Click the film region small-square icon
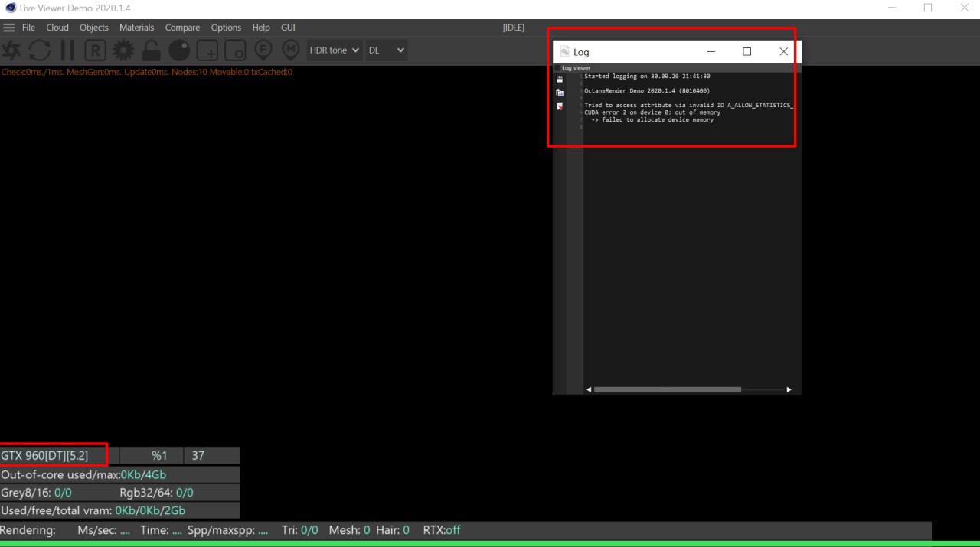Screen dimensions: 980x547 (235, 50)
